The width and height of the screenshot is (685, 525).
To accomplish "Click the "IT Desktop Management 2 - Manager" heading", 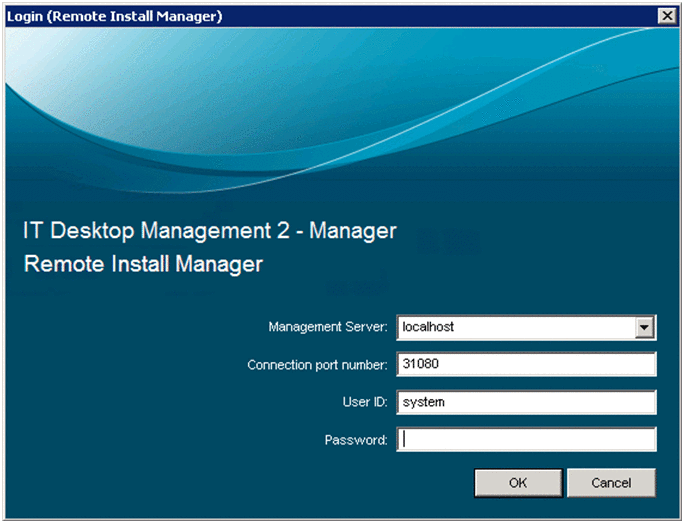I will (209, 231).
